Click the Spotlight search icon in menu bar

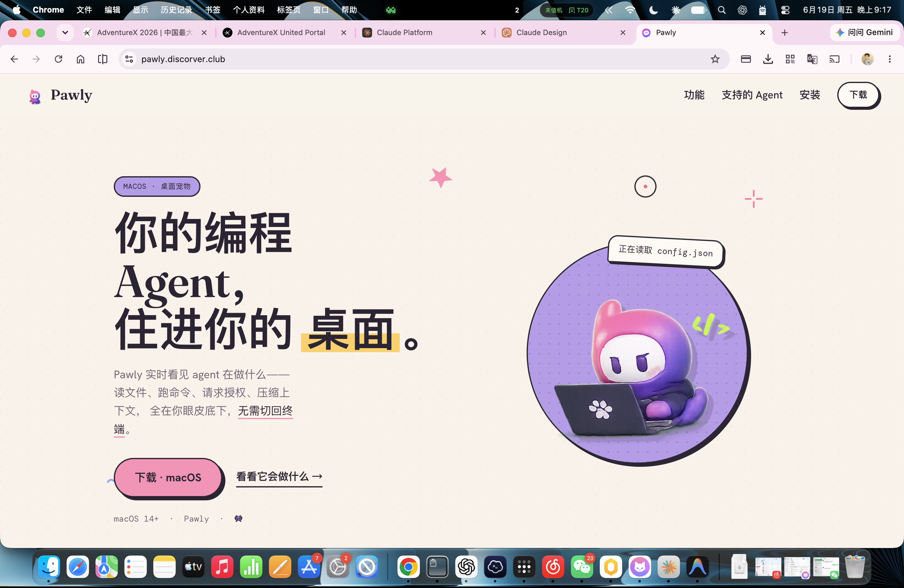[x=722, y=10]
